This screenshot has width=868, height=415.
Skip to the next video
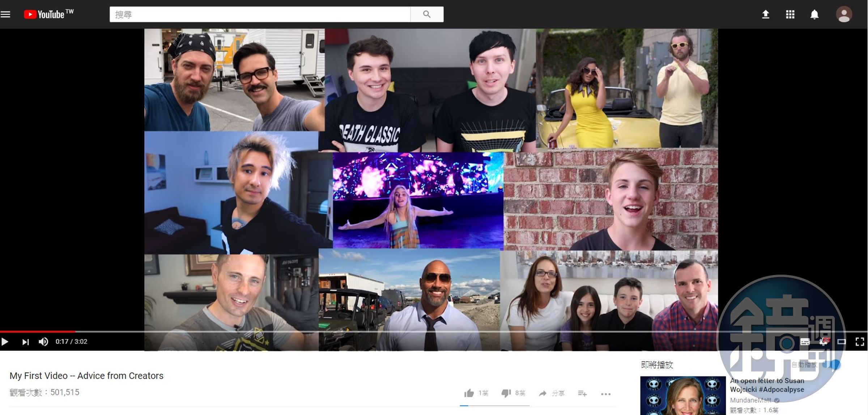tap(25, 342)
